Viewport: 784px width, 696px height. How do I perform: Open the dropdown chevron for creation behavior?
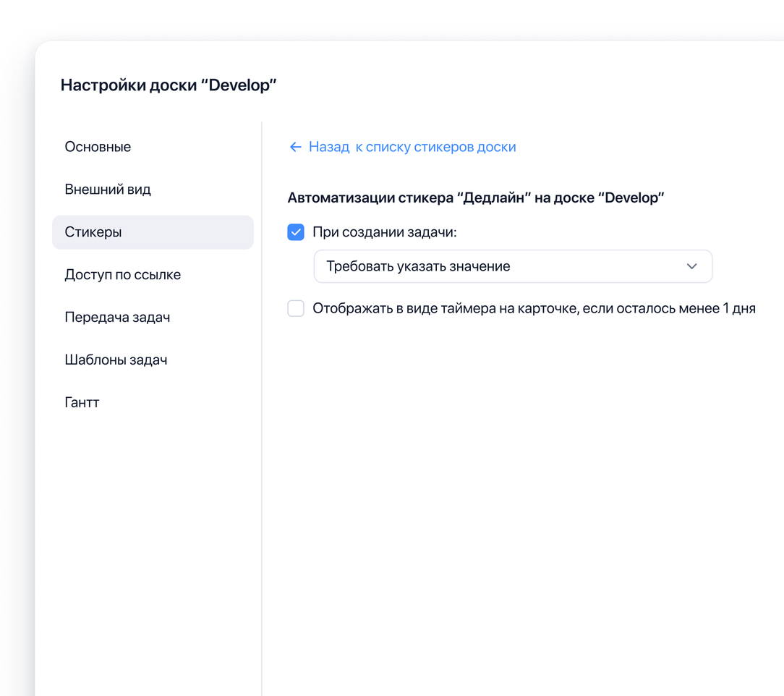click(x=692, y=266)
